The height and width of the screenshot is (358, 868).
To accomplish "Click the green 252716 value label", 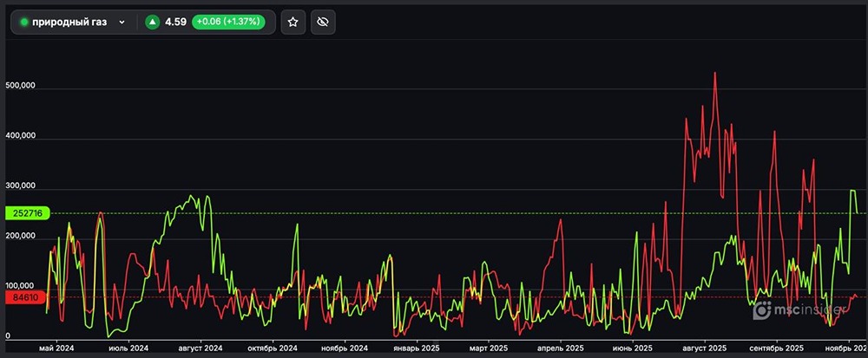I will click(28, 212).
